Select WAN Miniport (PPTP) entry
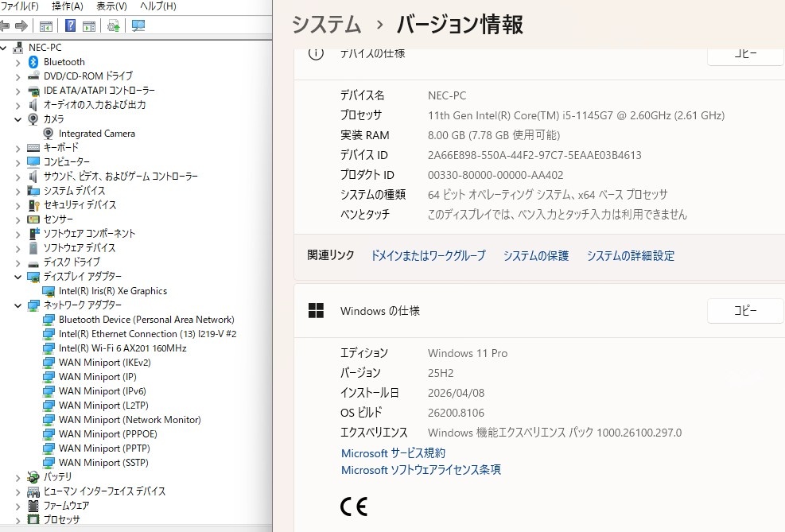This screenshot has width=785, height=532. coord(104,449)
